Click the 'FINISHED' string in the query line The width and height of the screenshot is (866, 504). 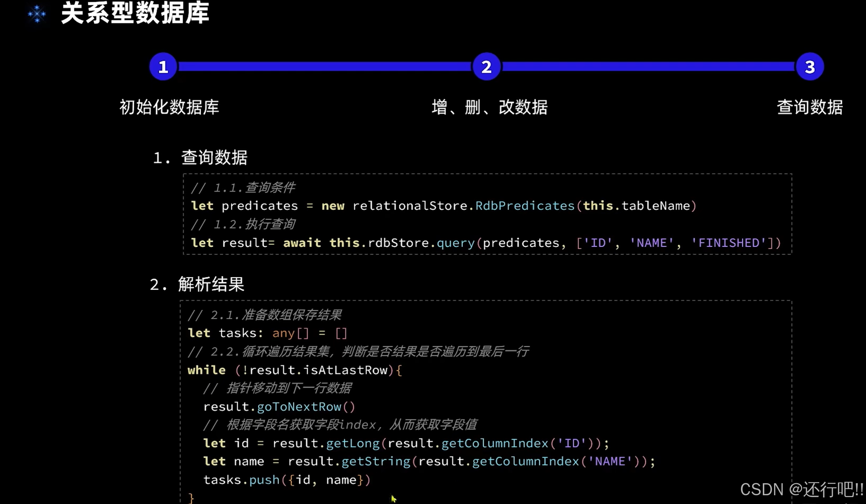(x=729, y=243)
